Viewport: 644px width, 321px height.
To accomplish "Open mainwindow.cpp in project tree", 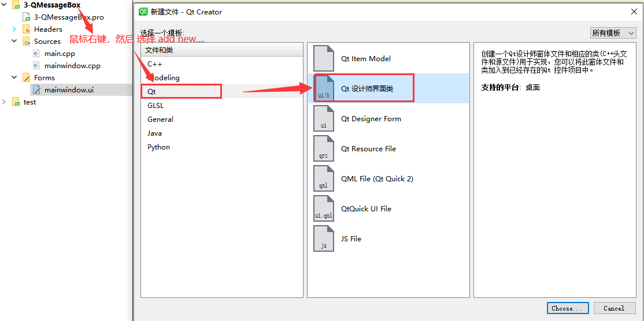I will pyautogui.click(x=72, y=66).
